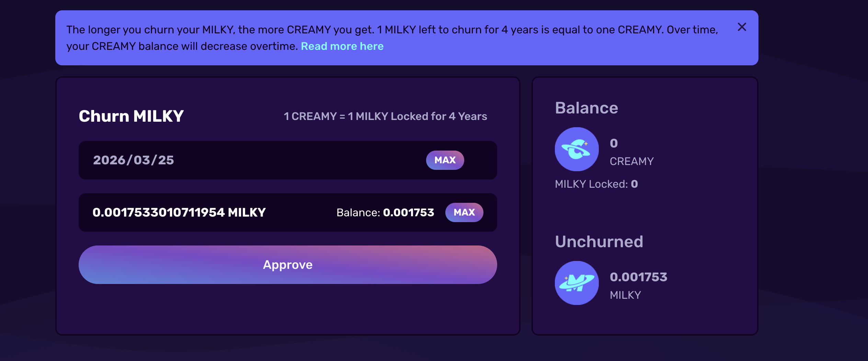The image size is (868, 361).
Task: Click the CREAMY balance value of 0
Action: tap(614, 143)
